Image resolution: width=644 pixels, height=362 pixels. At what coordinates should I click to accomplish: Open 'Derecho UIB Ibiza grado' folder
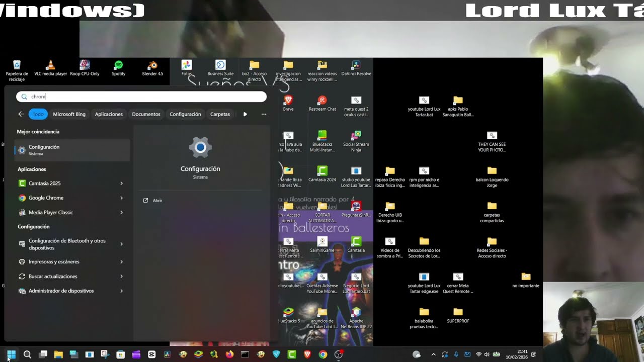390,212
